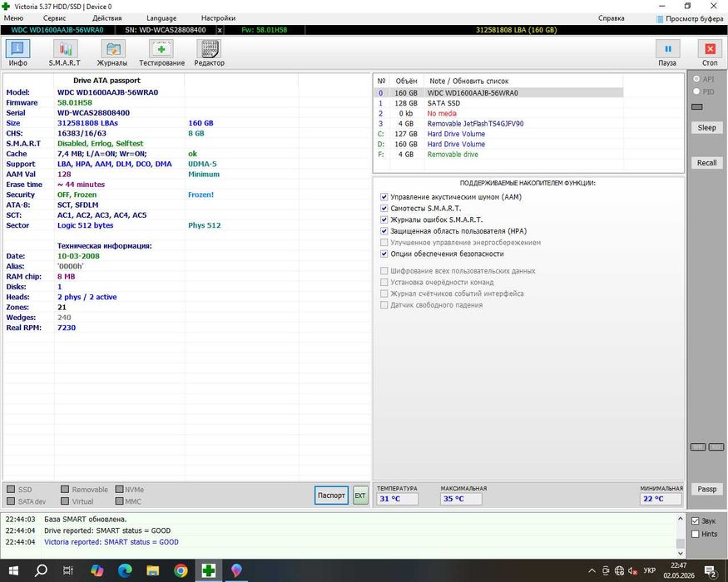Select C: 127 GB Hard Drive Volume
728x582 pixels.
coord(498,134)
